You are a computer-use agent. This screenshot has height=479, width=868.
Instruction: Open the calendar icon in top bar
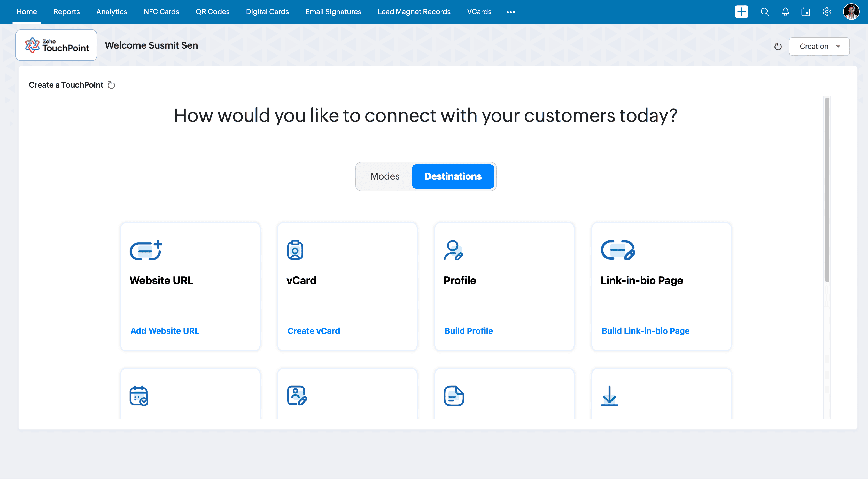point(806,12)
